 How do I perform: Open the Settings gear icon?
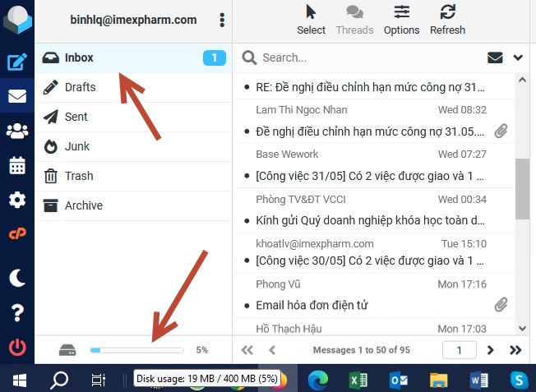[x=17, y=200]
